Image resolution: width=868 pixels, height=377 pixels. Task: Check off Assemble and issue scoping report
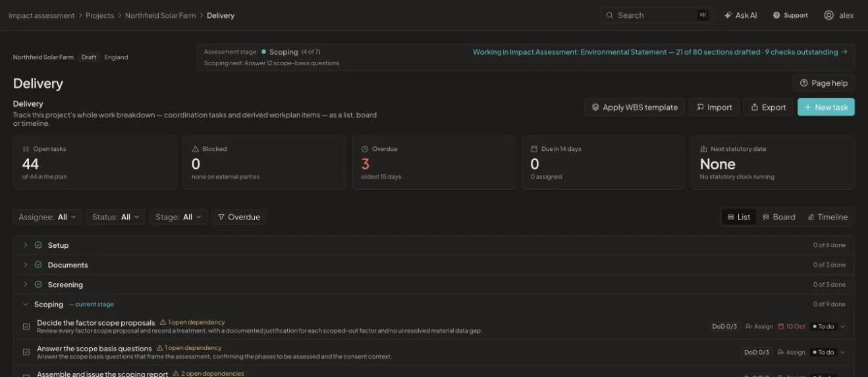pos(26,375)
